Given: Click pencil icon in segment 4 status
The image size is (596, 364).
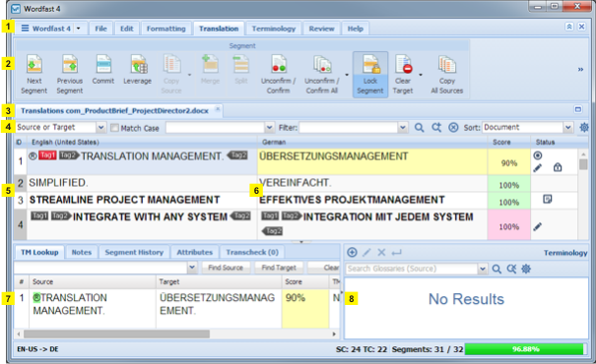Looking at the screenshot, I should point(538,227).
